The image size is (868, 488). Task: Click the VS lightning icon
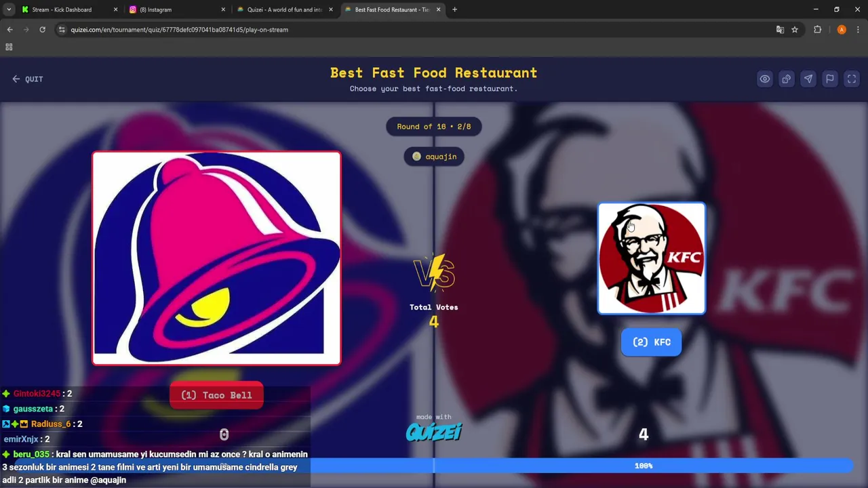tap(434, 272)
